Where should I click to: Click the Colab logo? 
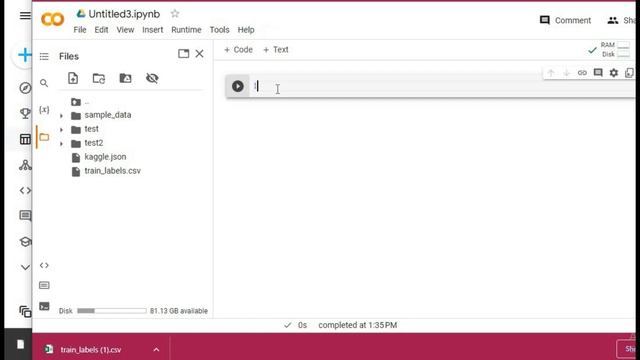pos(53,19)
